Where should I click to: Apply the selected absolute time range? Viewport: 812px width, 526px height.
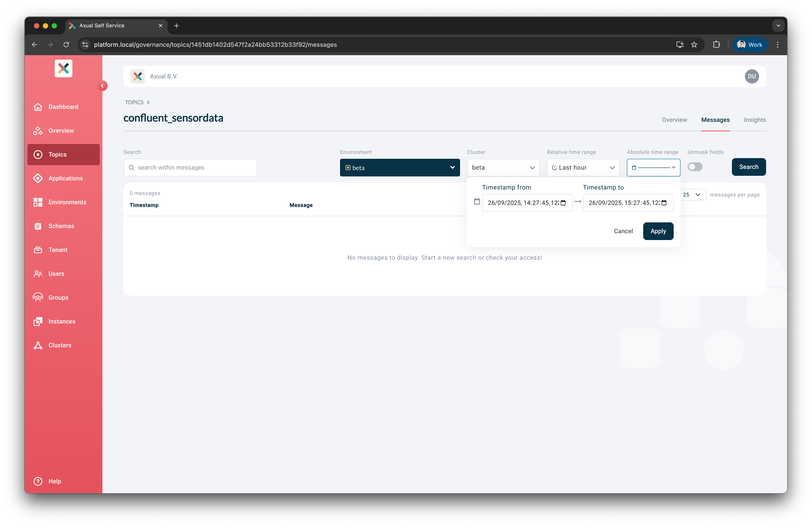click(x=658, y=231)
